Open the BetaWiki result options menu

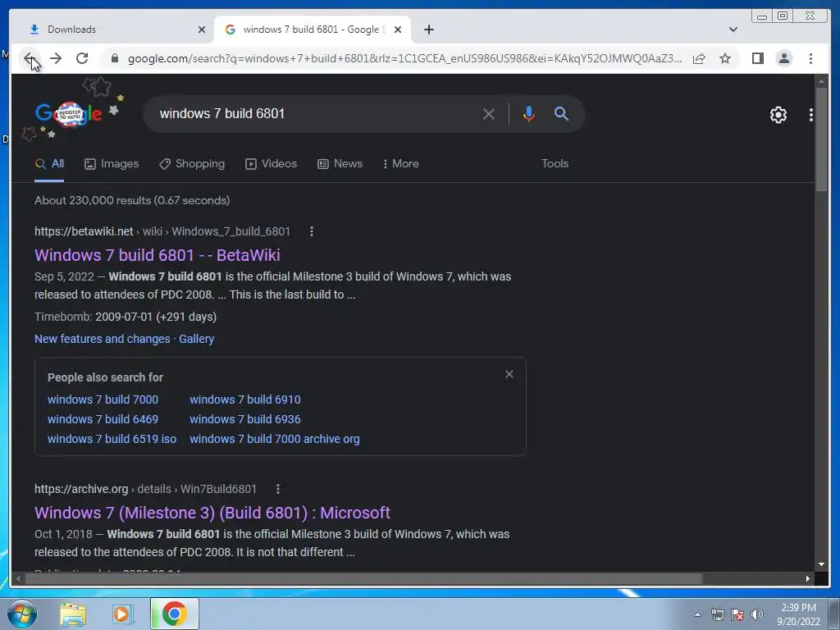point(311,231)
